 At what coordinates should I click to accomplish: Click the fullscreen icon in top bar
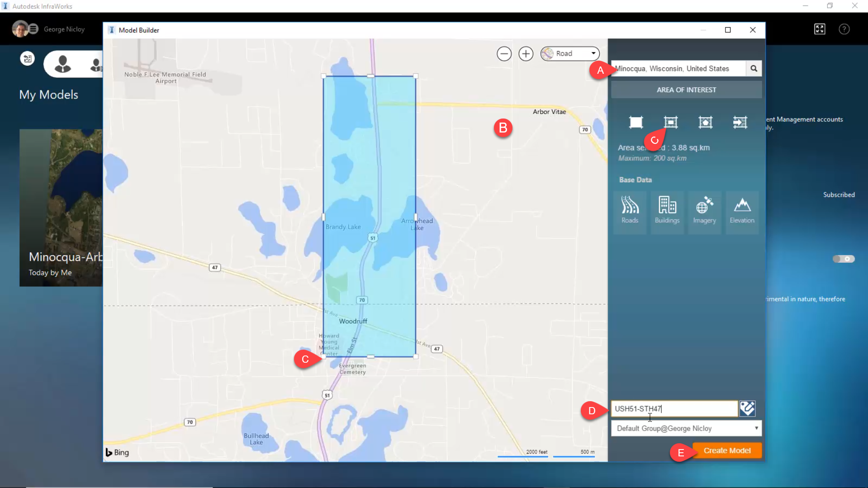tap(820, 29)
